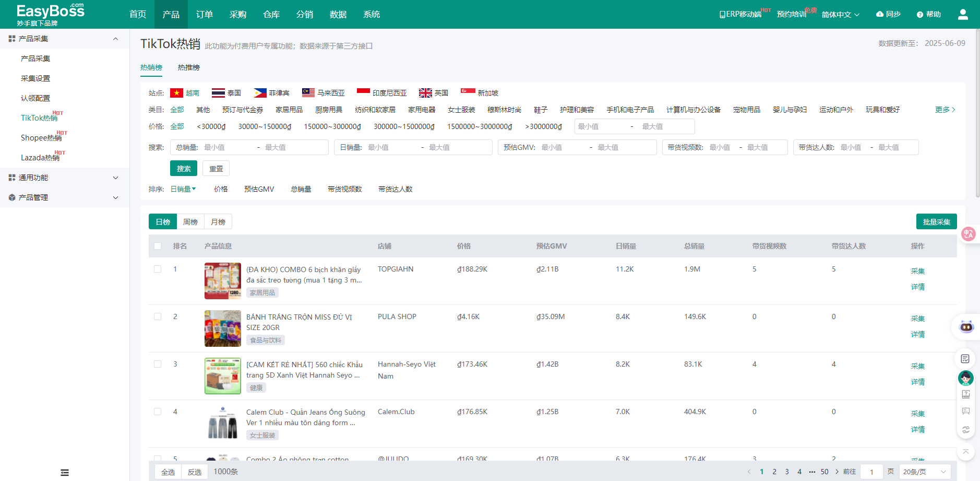Screen dimensions: 980x481
Task: Switch to 周榜 tab
Action: tap(190, 222)
